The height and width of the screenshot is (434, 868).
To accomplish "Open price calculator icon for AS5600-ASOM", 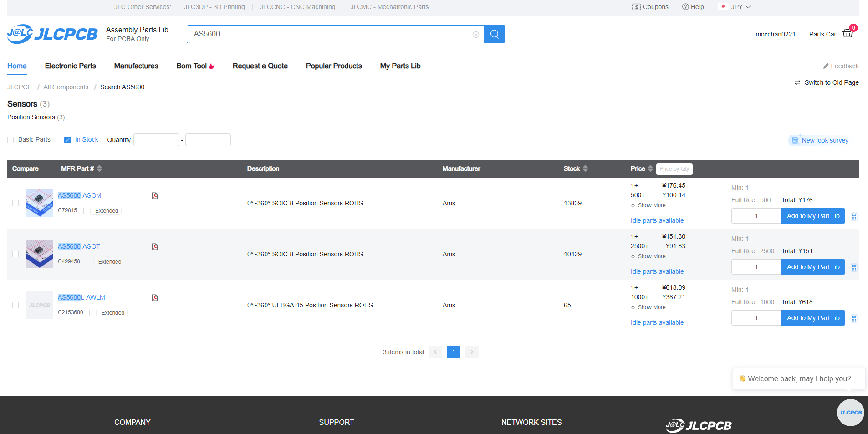I will 854,217.
